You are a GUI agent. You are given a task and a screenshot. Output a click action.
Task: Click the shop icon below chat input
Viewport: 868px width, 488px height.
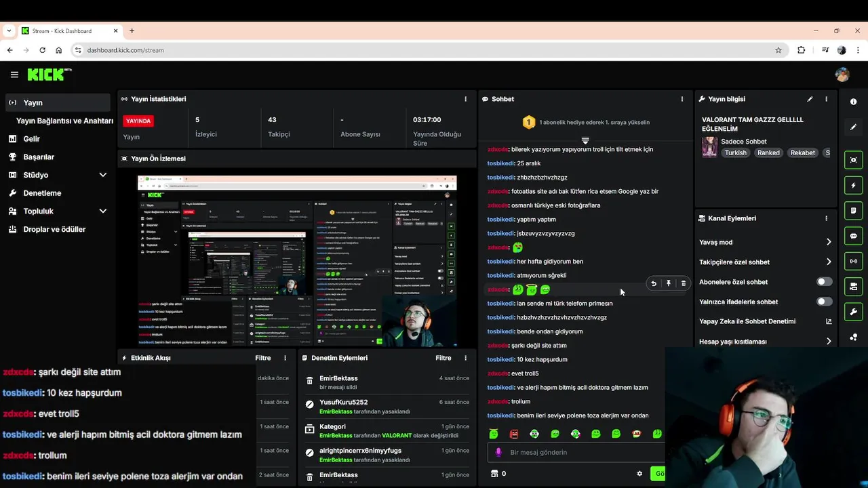pyautogui.click(x=494, y=474)
